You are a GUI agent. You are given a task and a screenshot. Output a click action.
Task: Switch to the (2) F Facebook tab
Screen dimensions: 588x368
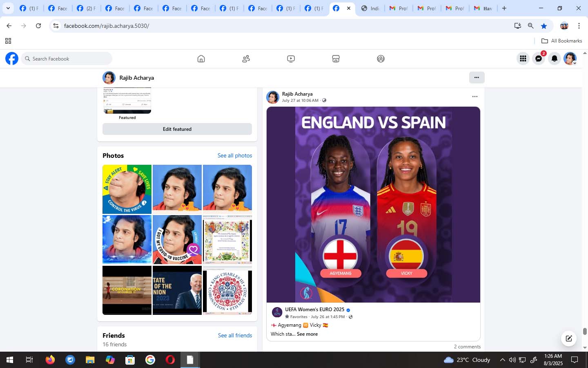86,8
